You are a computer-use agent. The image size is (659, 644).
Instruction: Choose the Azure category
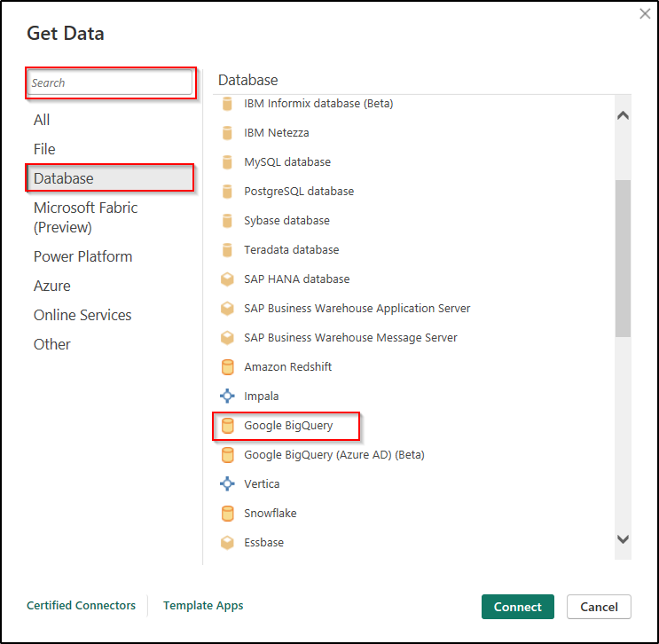click(x=52, y=286)
